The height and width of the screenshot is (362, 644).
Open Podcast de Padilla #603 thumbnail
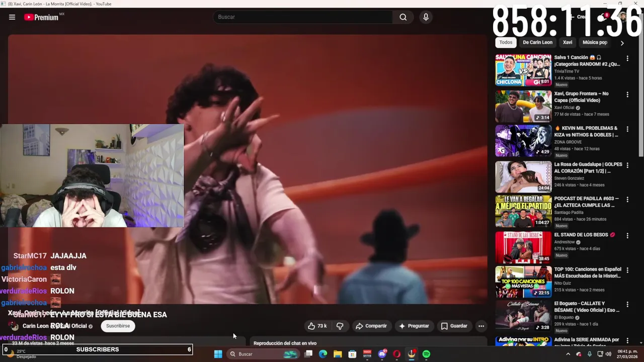point(523,211)
